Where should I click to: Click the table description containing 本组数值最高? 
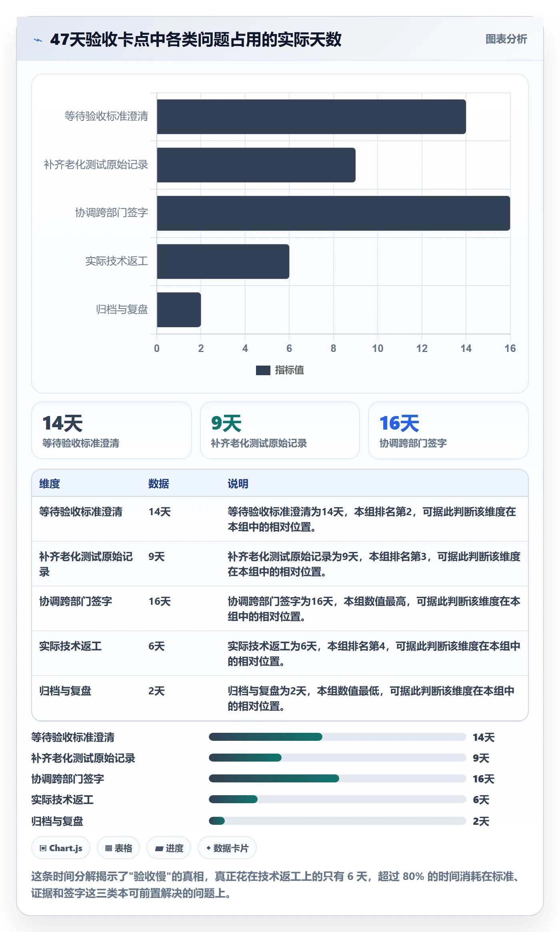[374, 609]
